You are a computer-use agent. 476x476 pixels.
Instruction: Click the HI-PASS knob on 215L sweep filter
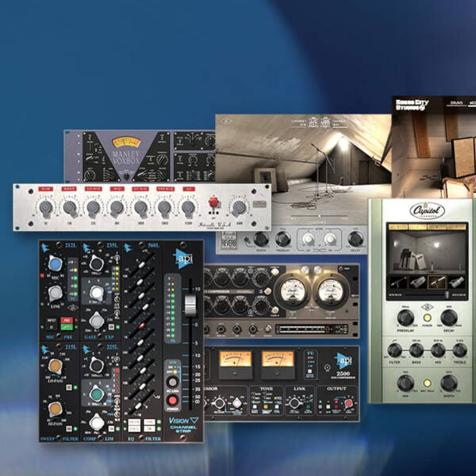[x=56, y=409]
